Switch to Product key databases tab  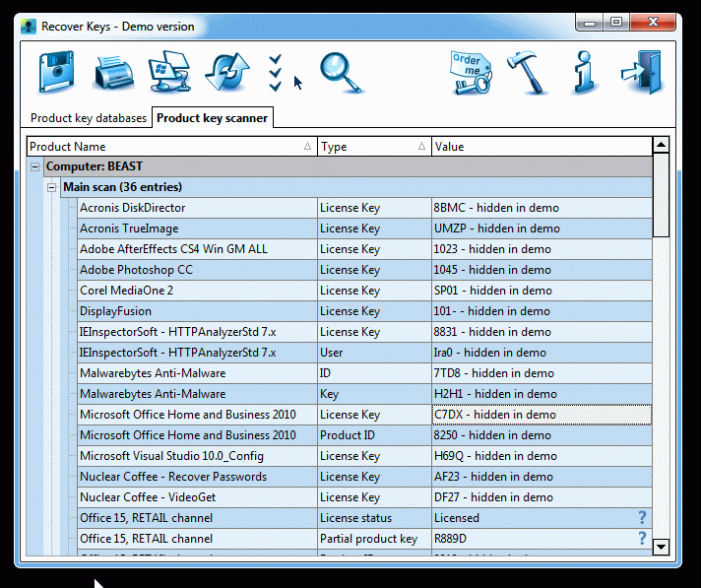[89, 118]
